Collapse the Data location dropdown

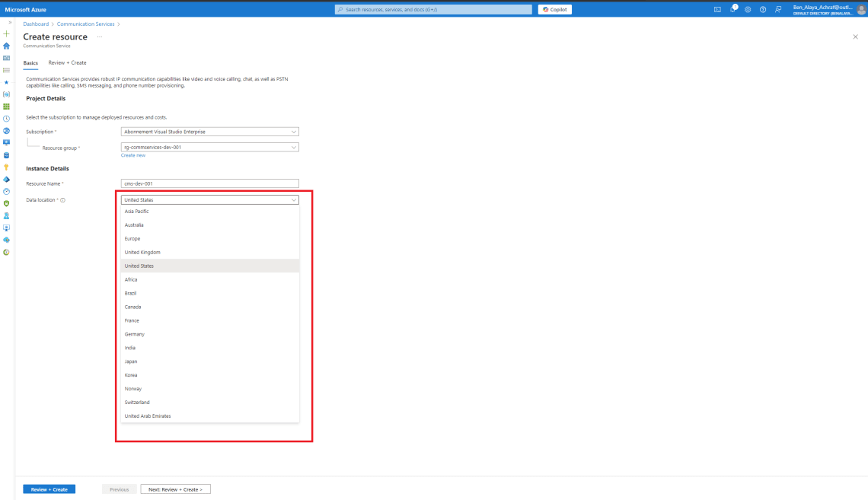tap(294, 199)
